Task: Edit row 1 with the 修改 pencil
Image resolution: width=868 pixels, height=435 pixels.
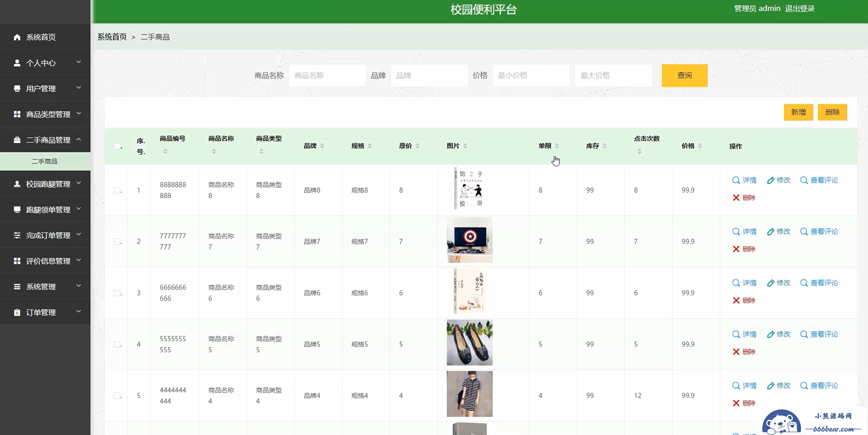Action: (779, 180)
